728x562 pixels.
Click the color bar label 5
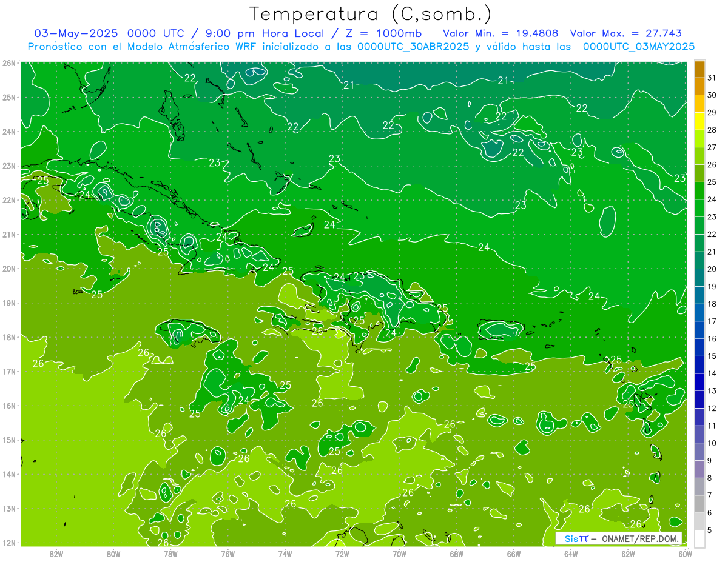tap(710, 530)
